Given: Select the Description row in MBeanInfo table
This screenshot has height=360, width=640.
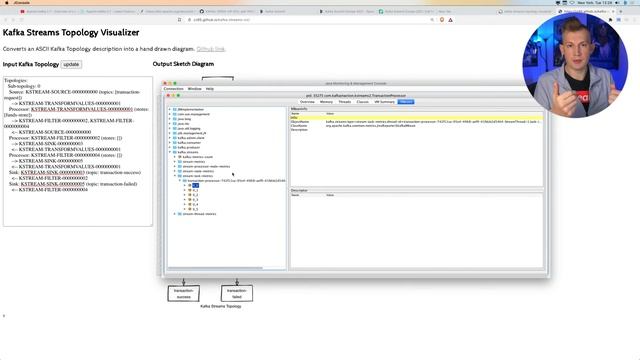Looking at the screenshot, I should pyautogui.click(x=417, y=129).
